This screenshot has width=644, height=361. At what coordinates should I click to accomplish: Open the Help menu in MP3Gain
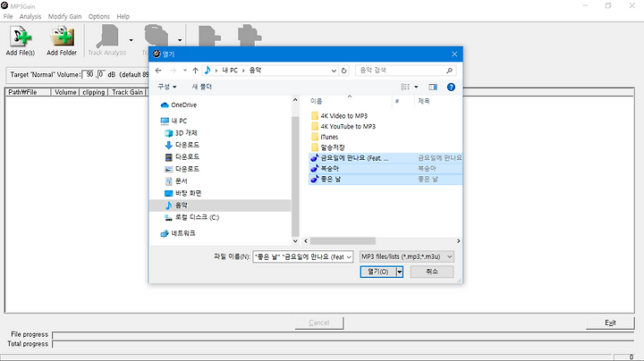point(123,16)
